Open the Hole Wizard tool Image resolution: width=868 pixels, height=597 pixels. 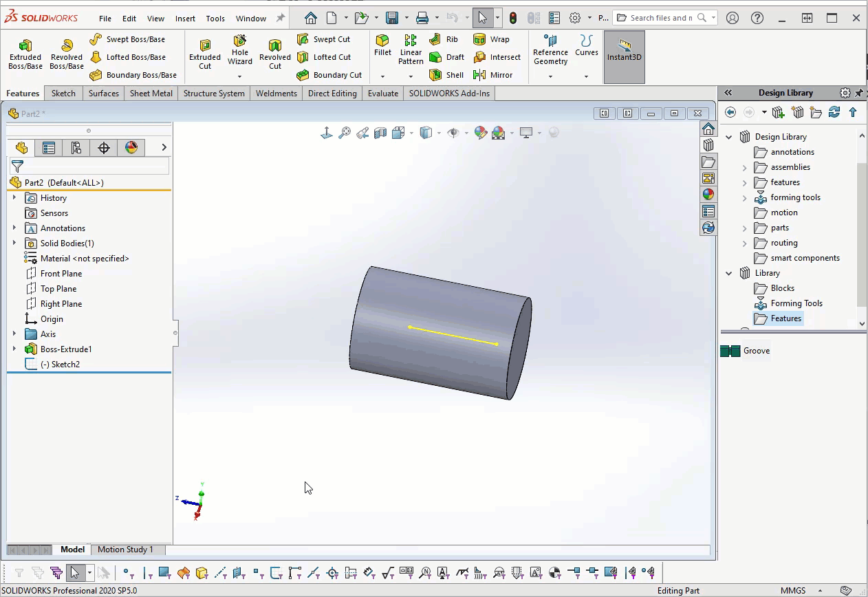click(x=239, y=51)
